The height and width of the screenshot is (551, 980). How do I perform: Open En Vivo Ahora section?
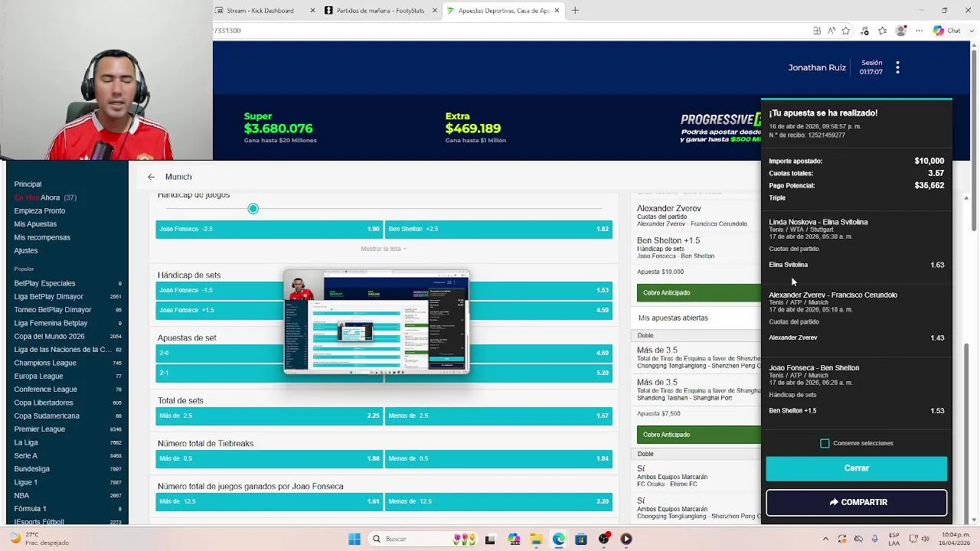pos(45,197)
